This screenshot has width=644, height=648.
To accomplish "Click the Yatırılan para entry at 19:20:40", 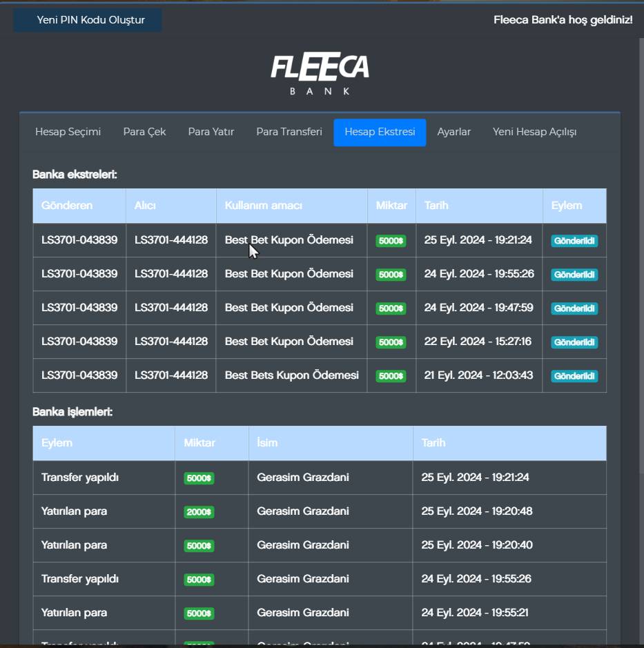I will coord(74,545).
